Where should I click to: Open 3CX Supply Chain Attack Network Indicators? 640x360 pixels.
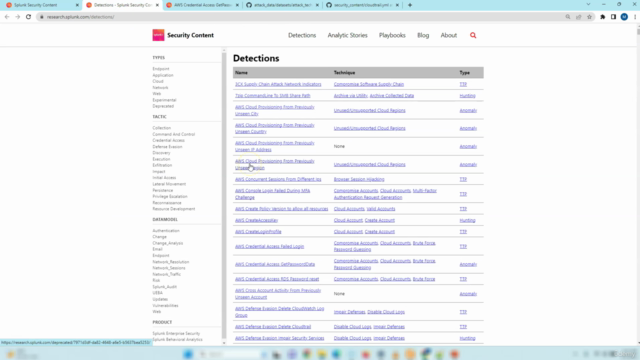point(278,84)
